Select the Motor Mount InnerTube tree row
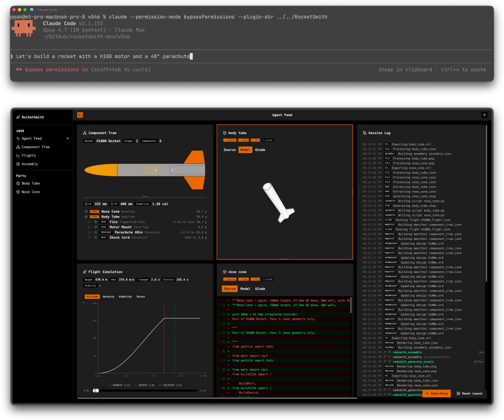The height and width of the screenshot is (420, 504). (x=148, y=227)
